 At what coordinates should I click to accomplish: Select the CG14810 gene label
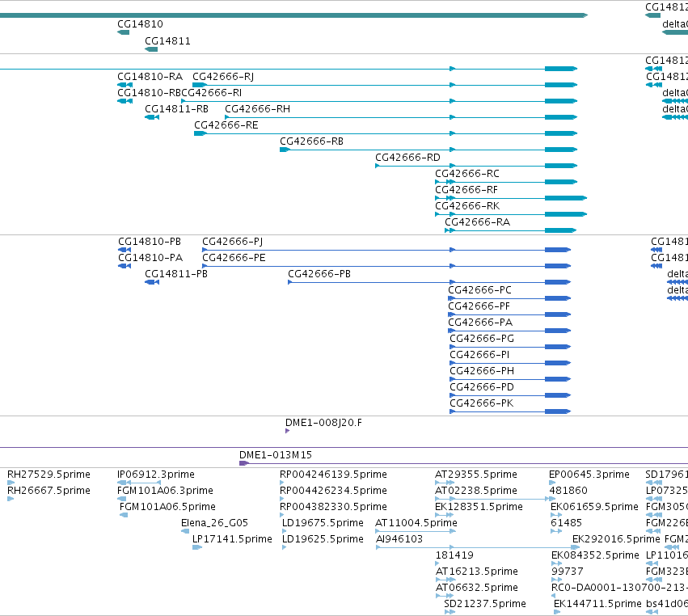click(x=140, y=24)
